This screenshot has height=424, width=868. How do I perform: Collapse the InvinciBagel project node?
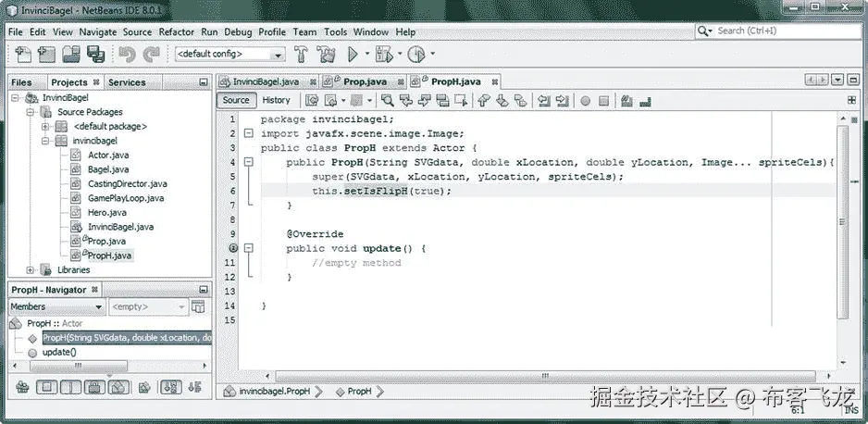point(15,97)
